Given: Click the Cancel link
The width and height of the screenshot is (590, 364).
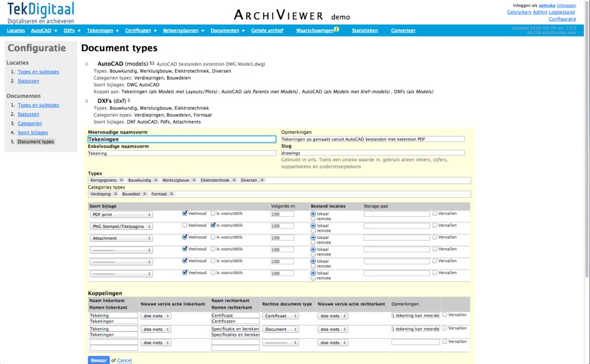Looking at the screenshot, I should click(124, 360).
